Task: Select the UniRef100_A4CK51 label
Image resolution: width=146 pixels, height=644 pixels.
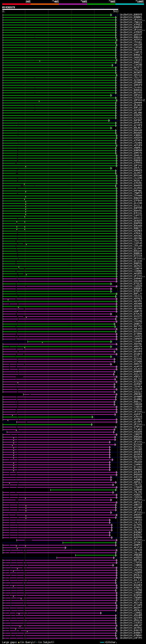Action: pos(131,301)
